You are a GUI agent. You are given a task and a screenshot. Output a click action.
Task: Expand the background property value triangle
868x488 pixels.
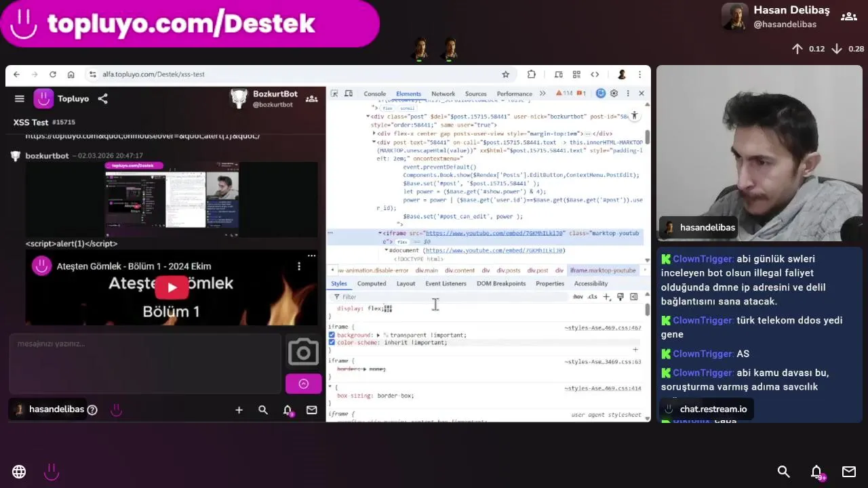378,335
